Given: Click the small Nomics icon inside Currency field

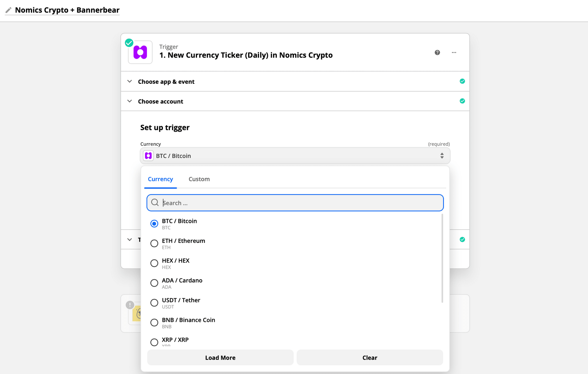Looking at the screenshot, I should [x=148, y=156].
